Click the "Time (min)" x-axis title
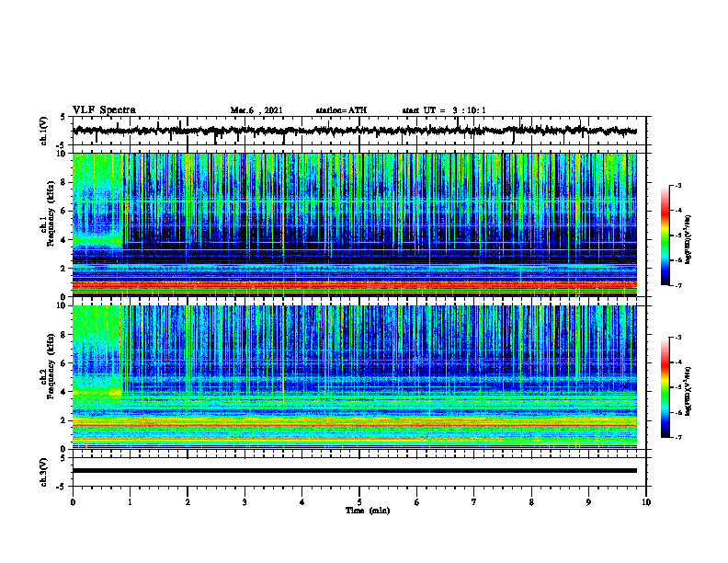The width and height of the screenshot is (728, 563). click(368, 511)
